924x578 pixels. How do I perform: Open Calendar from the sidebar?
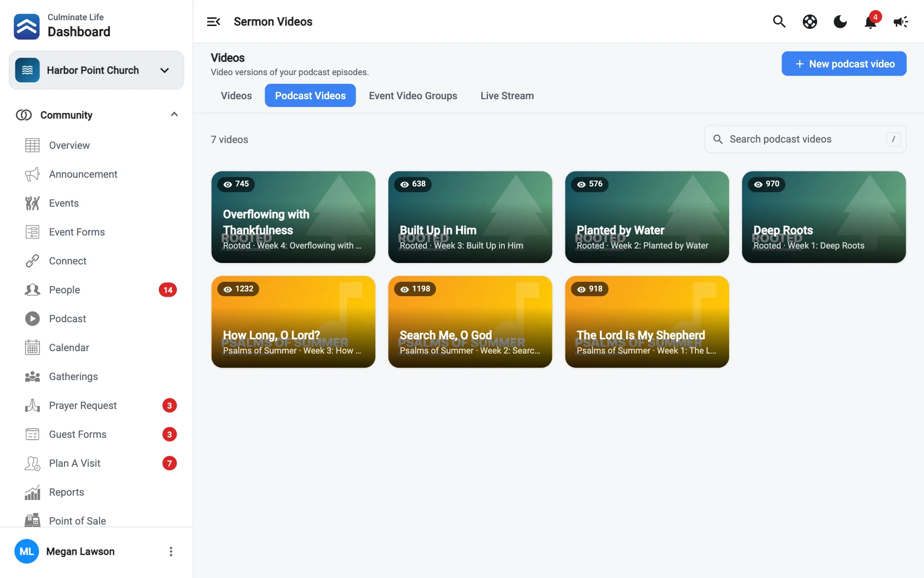point(96,348)
